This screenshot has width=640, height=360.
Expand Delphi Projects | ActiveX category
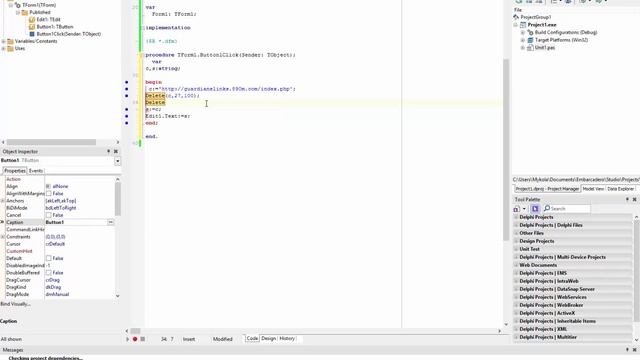coord(516,313)
